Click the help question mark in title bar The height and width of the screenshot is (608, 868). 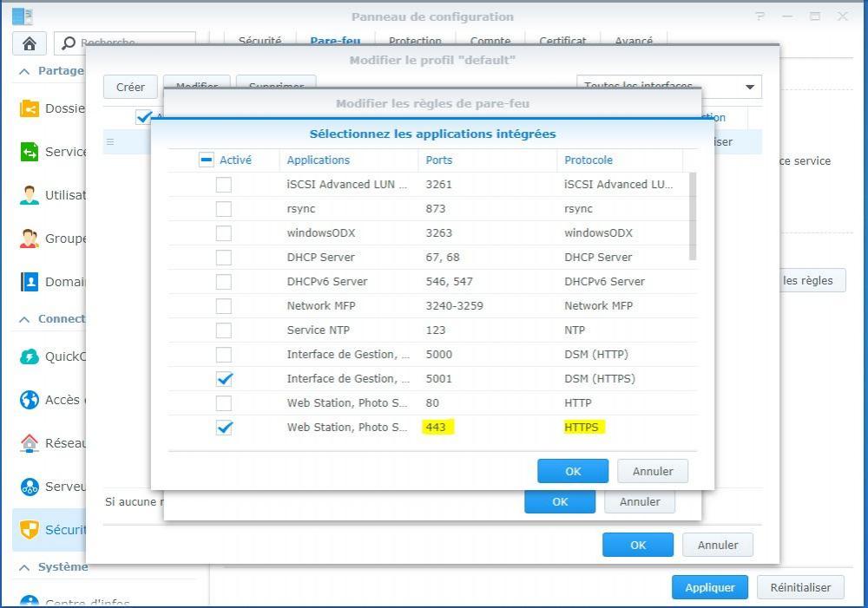pyautogui.click(x=760, y=16)
